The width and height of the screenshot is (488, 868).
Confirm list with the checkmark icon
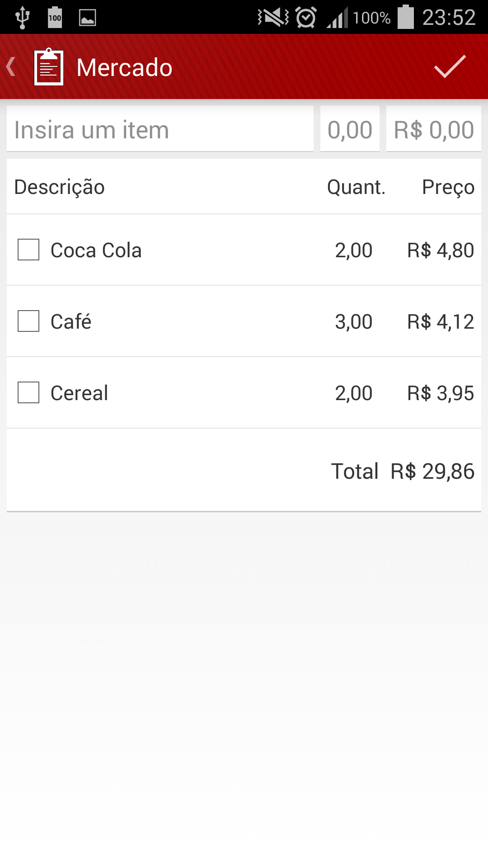tap(450, 67)
